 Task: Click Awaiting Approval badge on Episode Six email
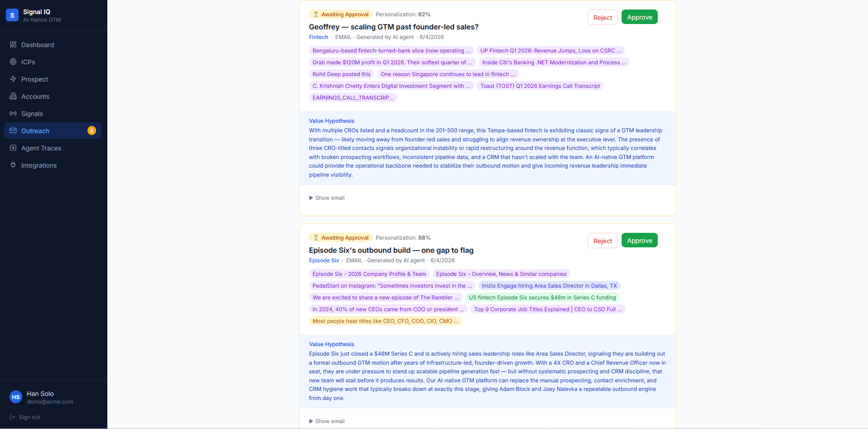pyautogui.click(x=341, y=238)
